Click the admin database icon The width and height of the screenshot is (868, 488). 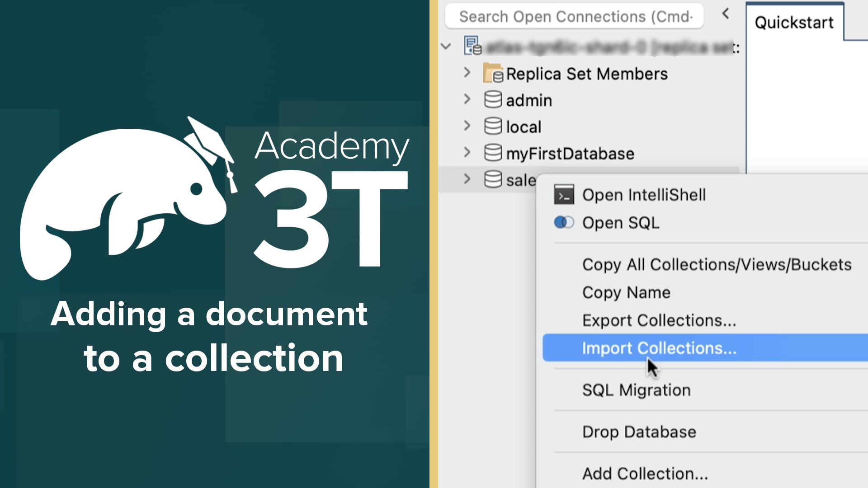pos(493,99)
